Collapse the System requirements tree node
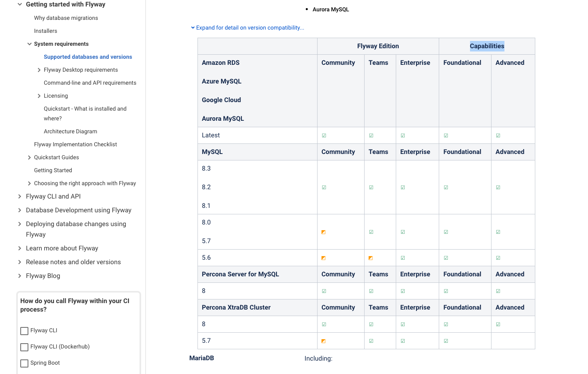 point(29,44)
